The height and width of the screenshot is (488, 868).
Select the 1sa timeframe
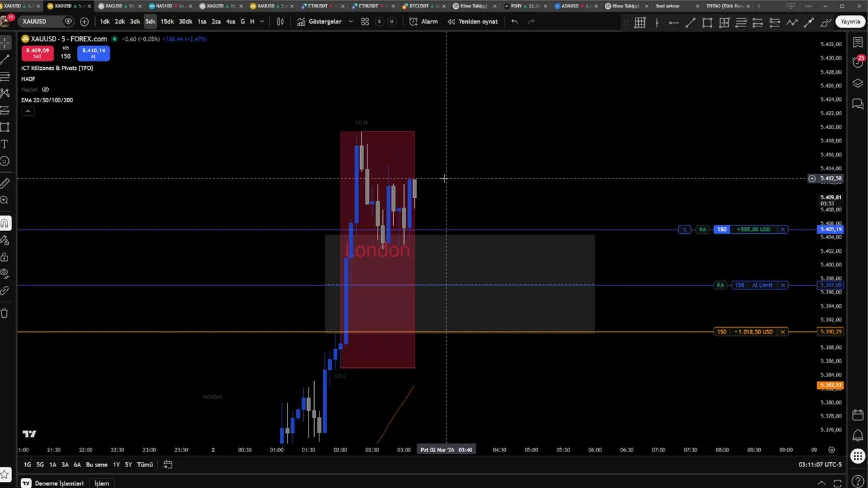[x=202, y=22]
